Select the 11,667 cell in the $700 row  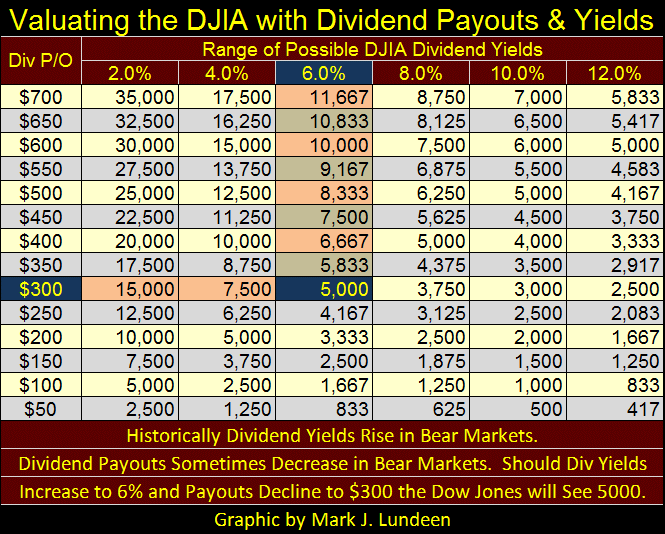(x=324, y=97)
